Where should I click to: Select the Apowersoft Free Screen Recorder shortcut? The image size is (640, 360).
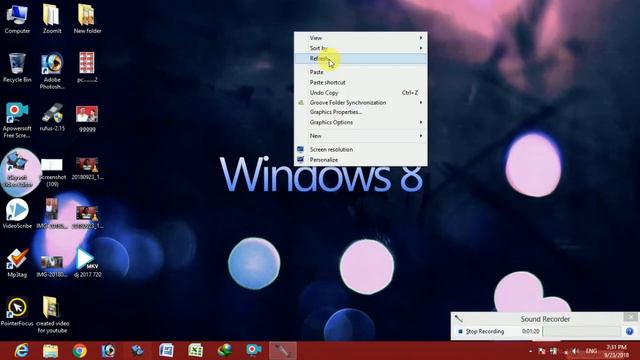[x=17, y=120]
